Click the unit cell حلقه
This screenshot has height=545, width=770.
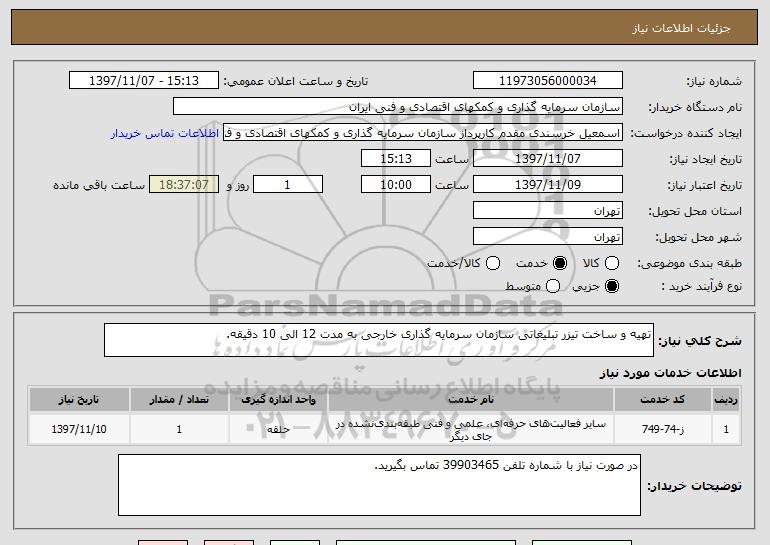pos(278,429)
